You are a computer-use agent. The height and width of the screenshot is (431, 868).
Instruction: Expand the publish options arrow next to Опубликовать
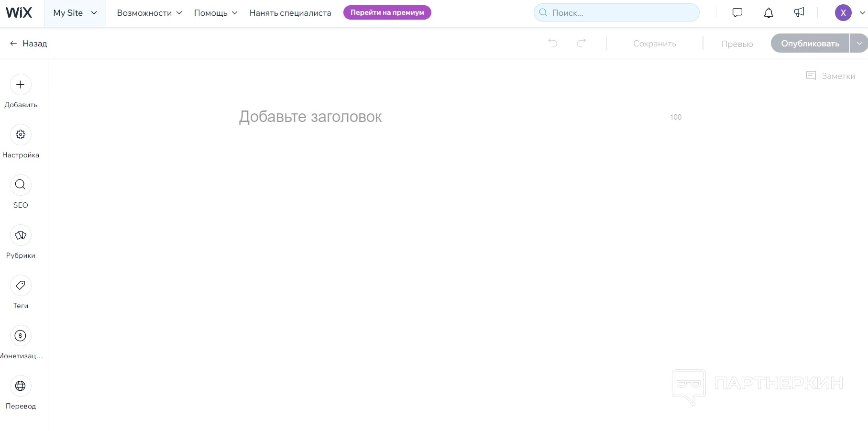[859, 44]
